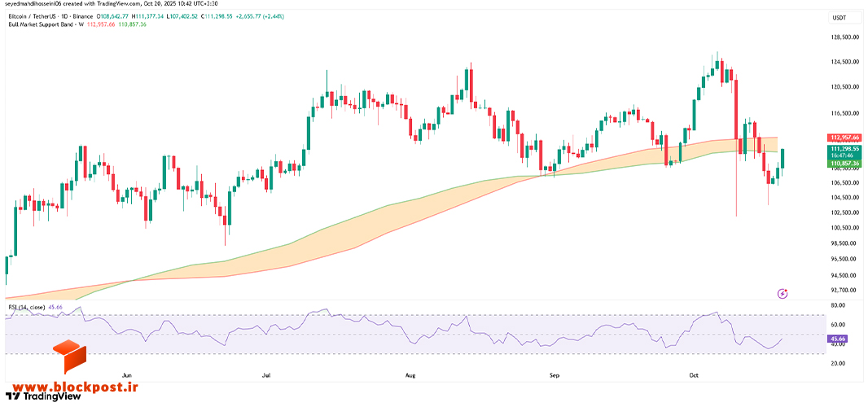Click the 124,500.00 price axis label
The width and height of the screenshot is (868, 407).
(844, 62)
